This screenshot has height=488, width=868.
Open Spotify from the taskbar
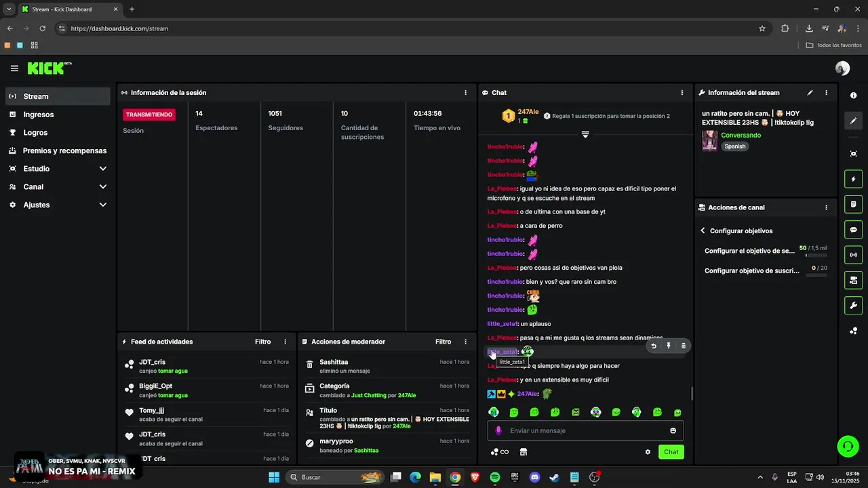pos(495,477)
